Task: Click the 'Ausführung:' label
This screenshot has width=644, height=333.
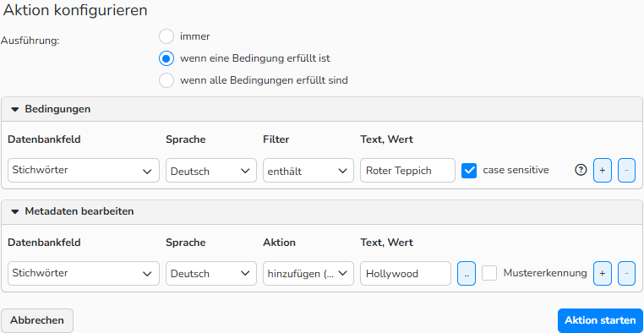Action: point(30,41)
